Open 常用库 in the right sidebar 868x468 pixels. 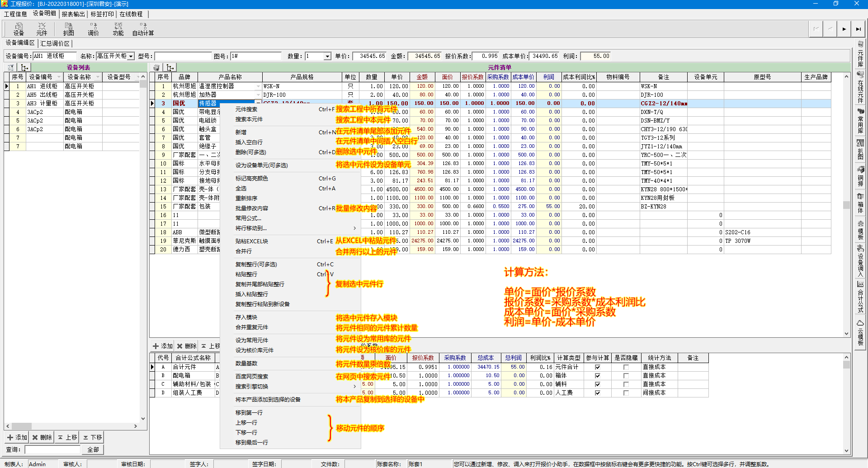tap(860, 121)
